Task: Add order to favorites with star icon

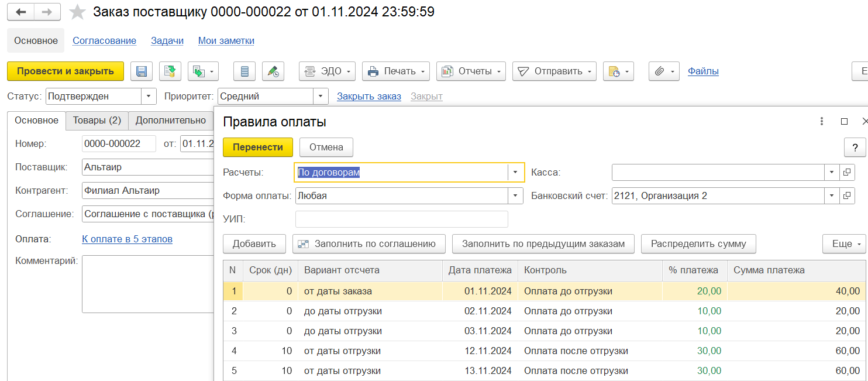Action: point(78,12)
